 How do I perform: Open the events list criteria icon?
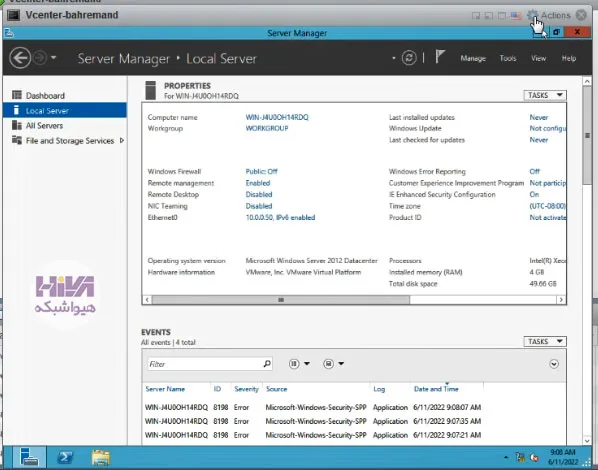click(294, 364)
